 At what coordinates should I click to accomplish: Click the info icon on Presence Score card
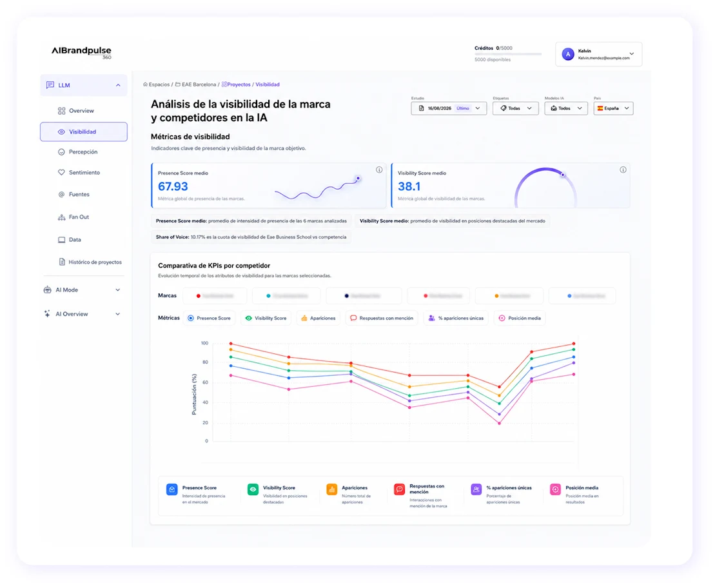point(379,170)
